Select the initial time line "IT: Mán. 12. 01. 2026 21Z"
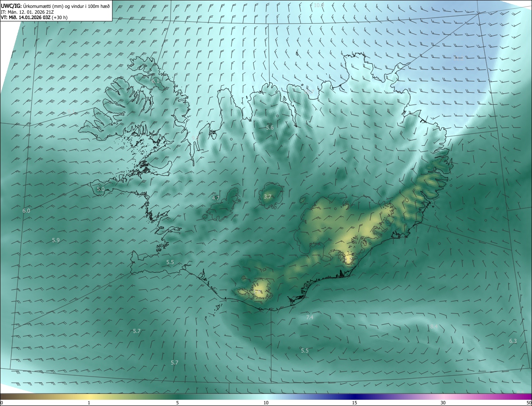 tap(28, 12)
